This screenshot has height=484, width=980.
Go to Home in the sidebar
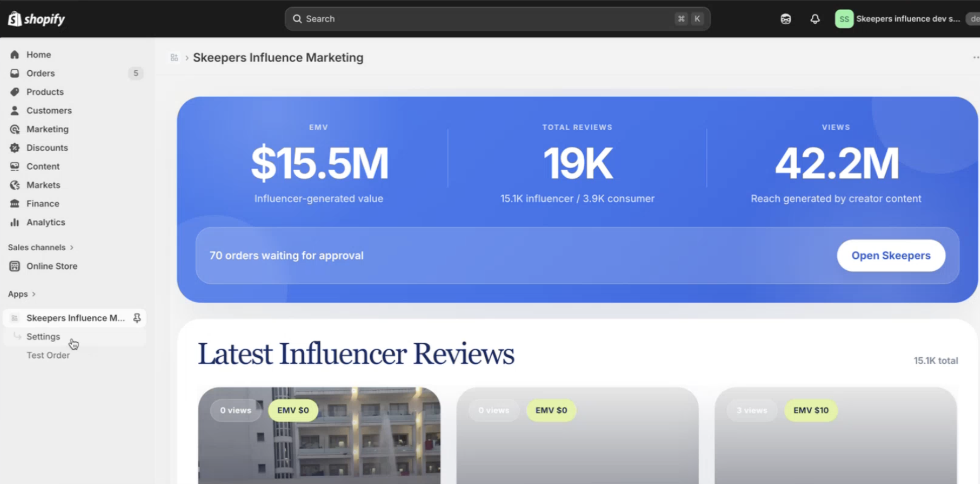pyautogui.click(x=39, y=54)
